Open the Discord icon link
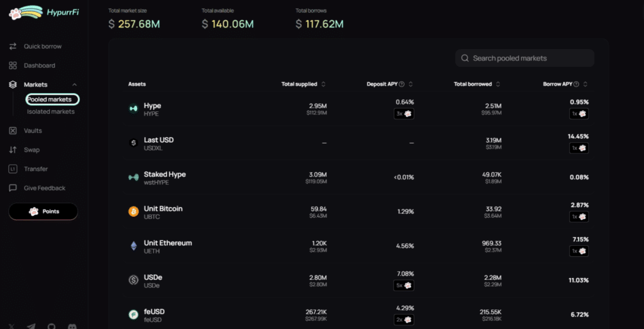The width and height of the screenshot is (644, 329). [x=72, y=326]
